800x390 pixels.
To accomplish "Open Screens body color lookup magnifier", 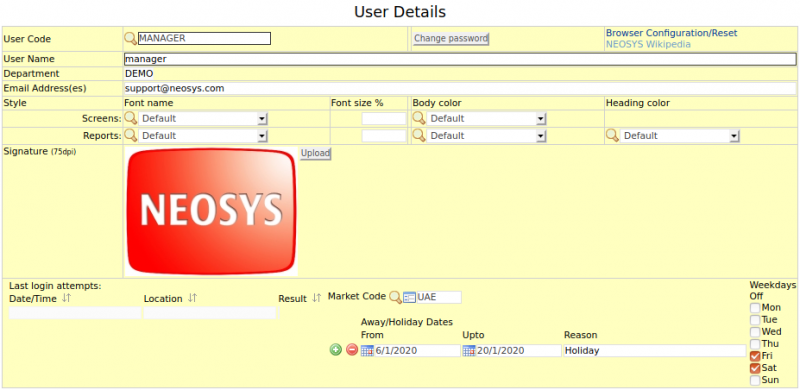I will 419,118.
